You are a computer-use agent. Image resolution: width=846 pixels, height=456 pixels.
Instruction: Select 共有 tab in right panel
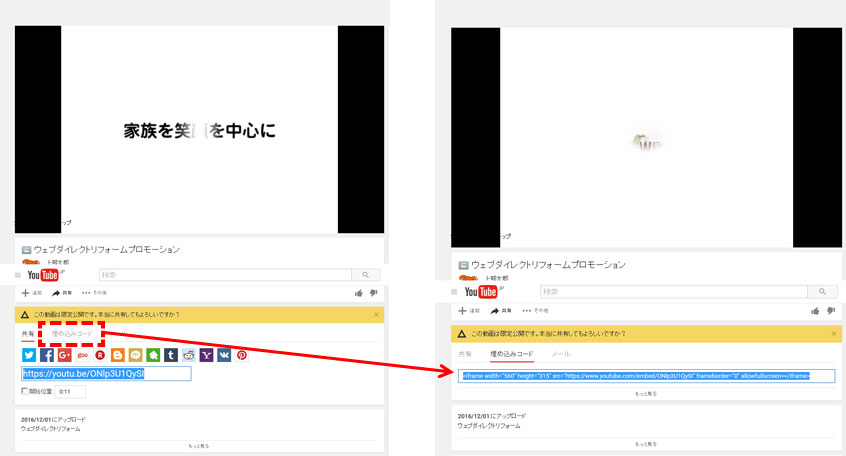click(465, 354)
